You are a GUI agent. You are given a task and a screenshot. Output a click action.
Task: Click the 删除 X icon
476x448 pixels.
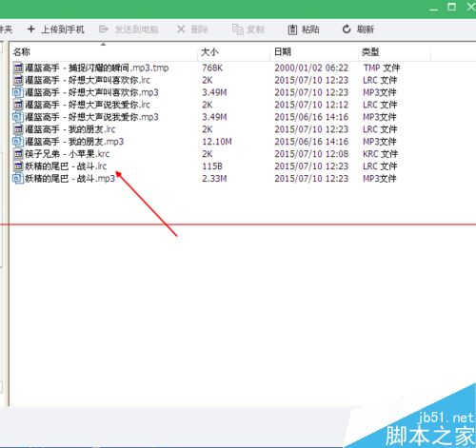tap(181, 29)
